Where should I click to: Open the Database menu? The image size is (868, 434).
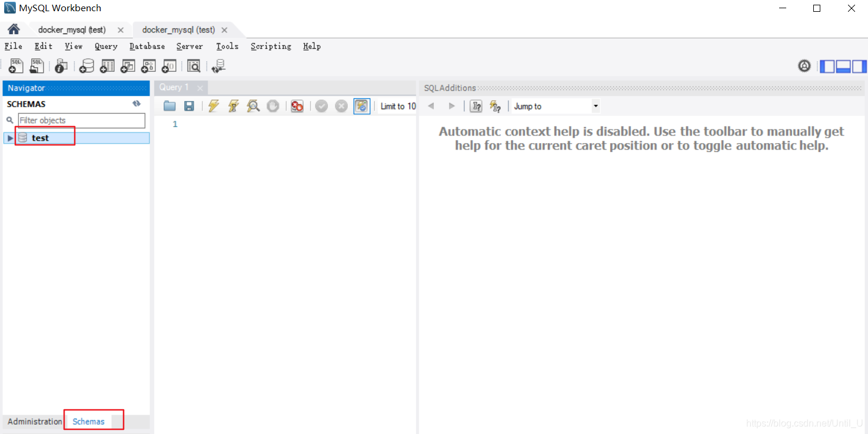pos(147,46)
